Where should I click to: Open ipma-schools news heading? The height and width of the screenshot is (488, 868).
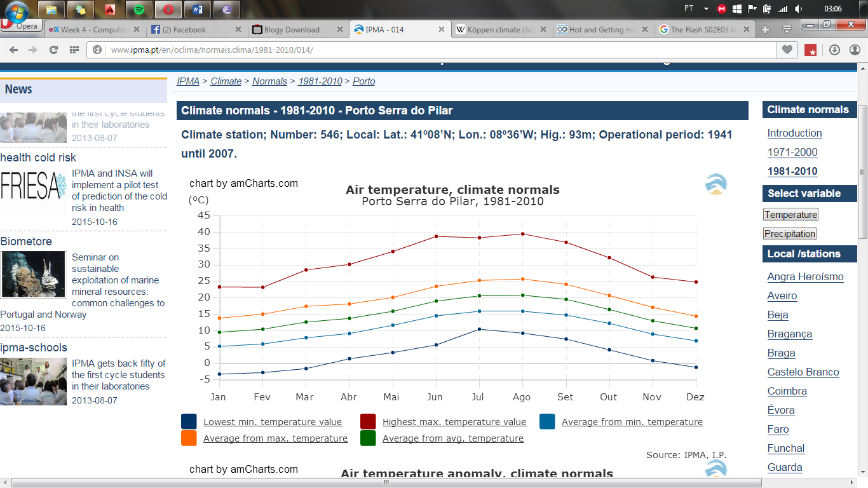pos(34,348)
